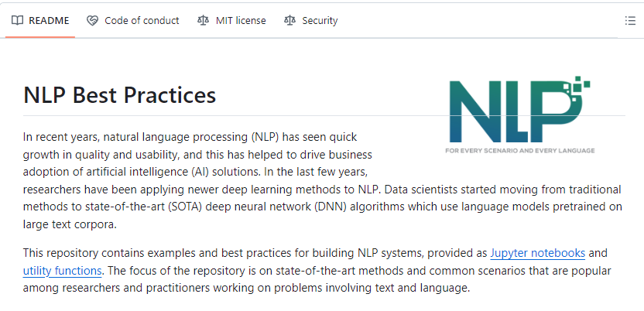Image resolution: width=644 pixels, height=311 pixels.
Task: Open the utility functions link
Action: (x=62, y=271)
